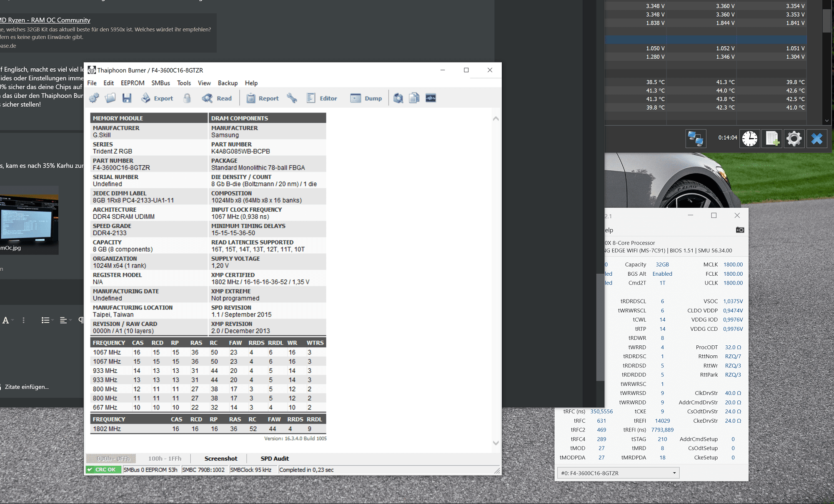Open HWiNFO sensor settings gear icon
The width and height of the screenshot is (834, 504).
(x=794, y=139)
